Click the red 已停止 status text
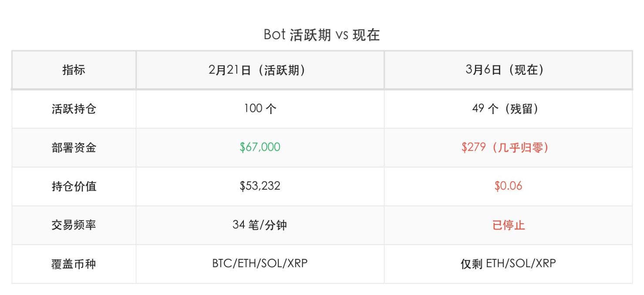This screenshot has width=644, height=295. click(508, 225)
